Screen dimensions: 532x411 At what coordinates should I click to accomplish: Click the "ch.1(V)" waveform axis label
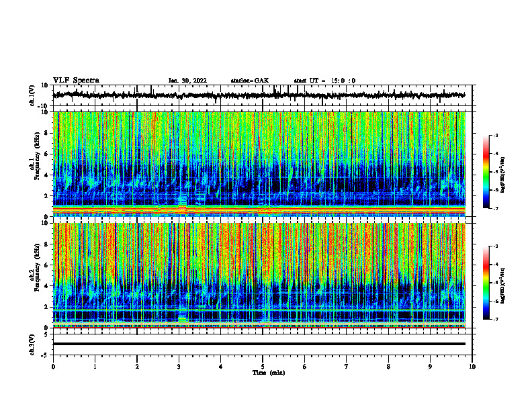click(x=32, y=95)
